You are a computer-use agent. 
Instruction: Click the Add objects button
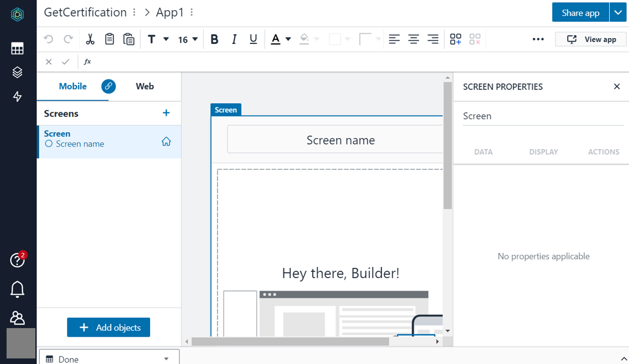tap(109, 328)
